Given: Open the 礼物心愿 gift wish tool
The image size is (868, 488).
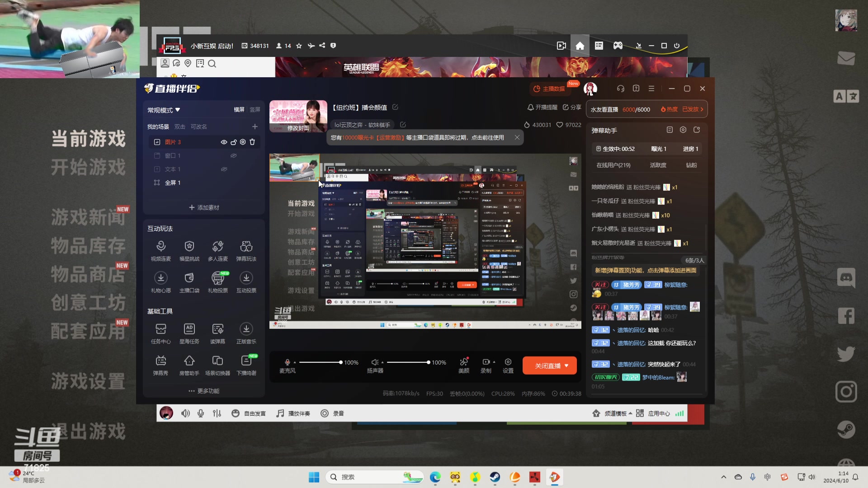Looking at the screenshot, I should (161, 282).
